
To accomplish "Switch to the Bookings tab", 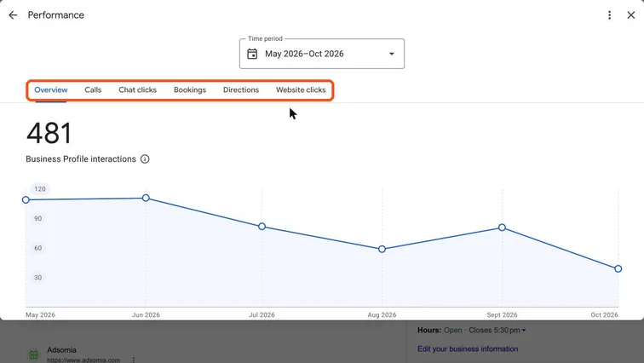I will click(190, 90).
